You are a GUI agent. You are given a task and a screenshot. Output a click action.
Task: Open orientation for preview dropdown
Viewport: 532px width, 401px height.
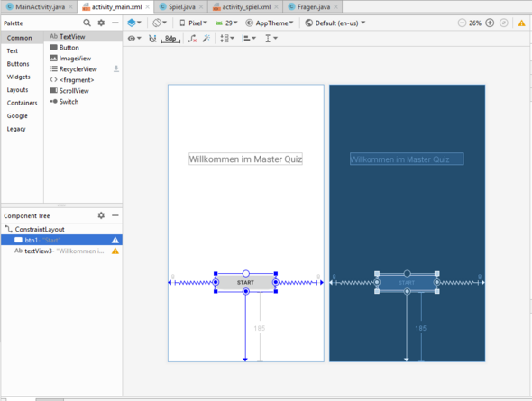tap(160, 23)
